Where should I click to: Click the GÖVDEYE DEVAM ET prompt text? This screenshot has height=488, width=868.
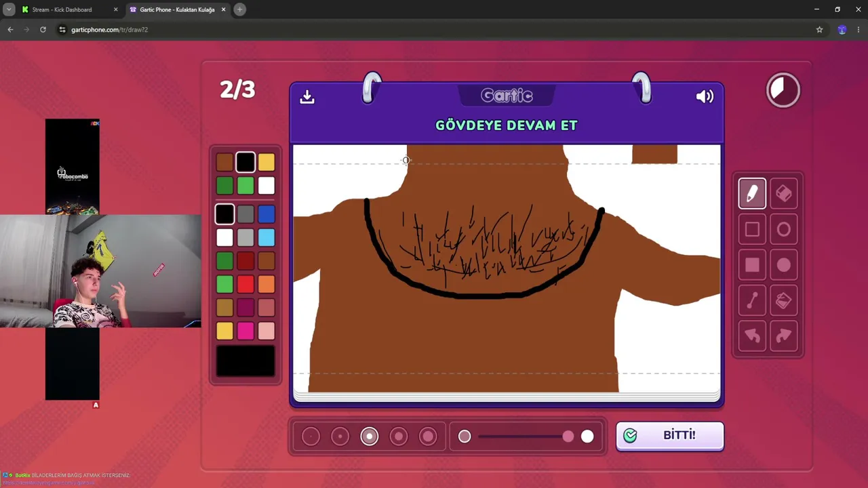click(x=507, y=125)
